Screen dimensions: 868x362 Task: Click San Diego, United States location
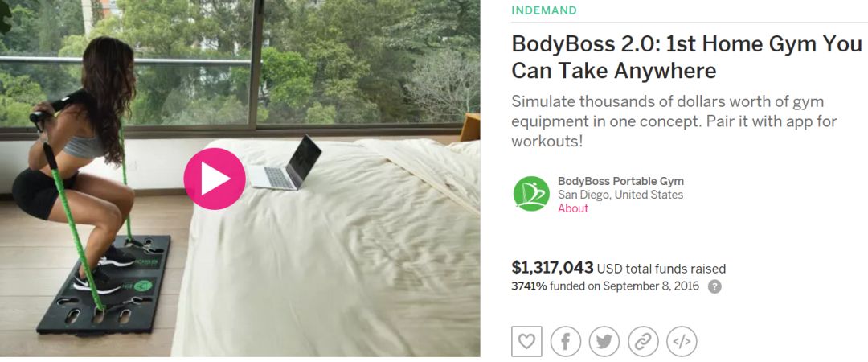coord(620,195)
